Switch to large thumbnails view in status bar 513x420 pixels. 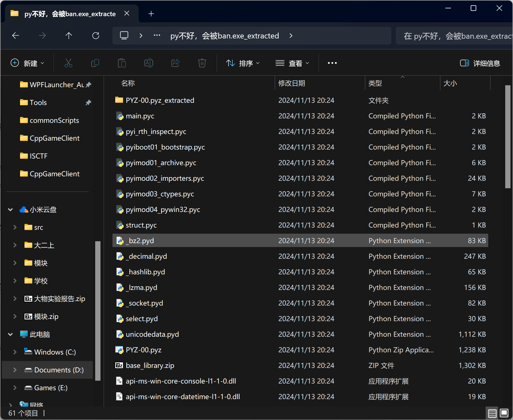504,413
